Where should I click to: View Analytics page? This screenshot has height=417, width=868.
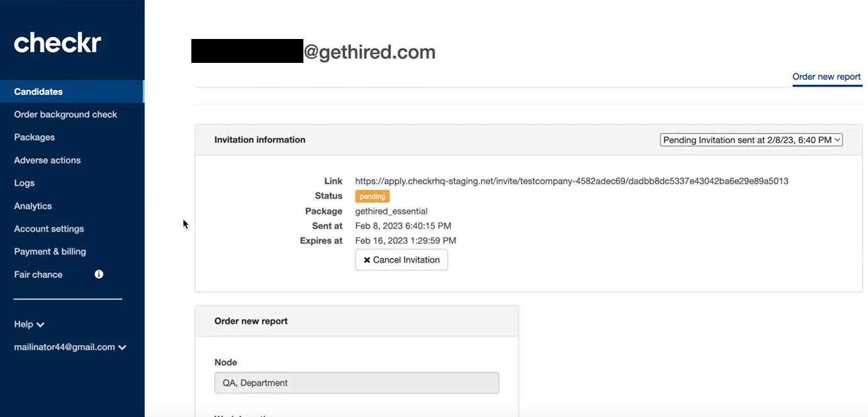33,206
